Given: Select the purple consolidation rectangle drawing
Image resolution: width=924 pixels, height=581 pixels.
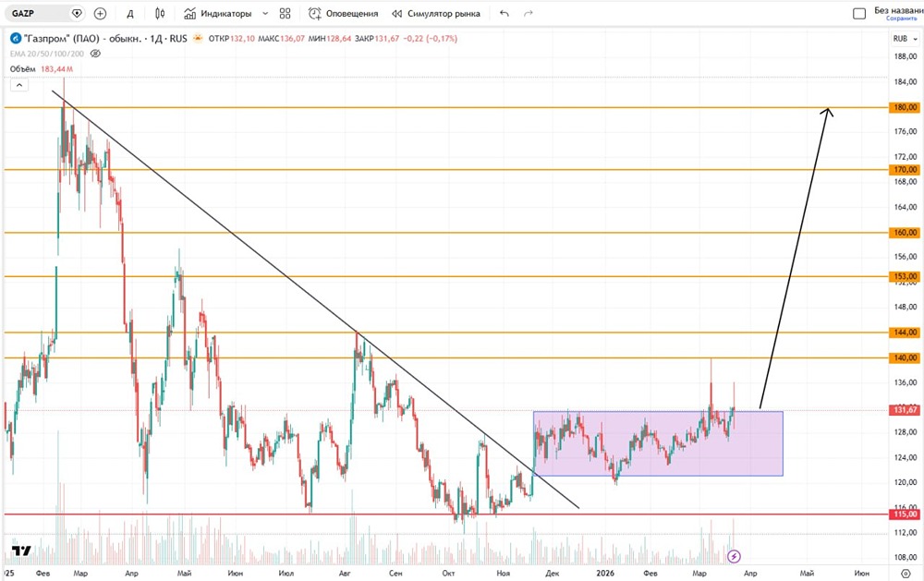Looking at the screenshot, I should point(658,443).
